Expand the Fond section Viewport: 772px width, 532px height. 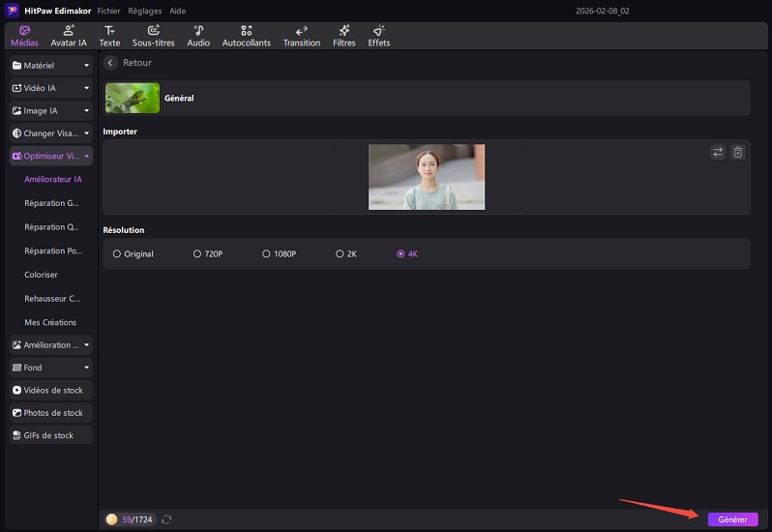51,368
